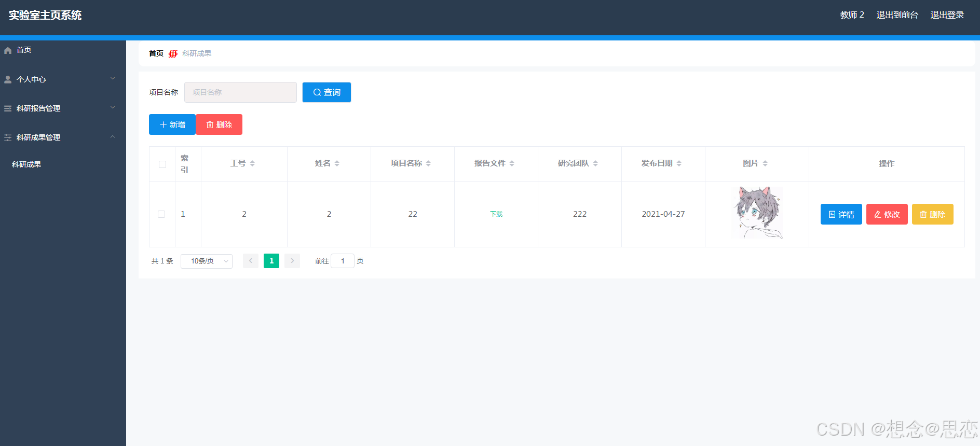Click the person icon beside 个人中心

8,79
